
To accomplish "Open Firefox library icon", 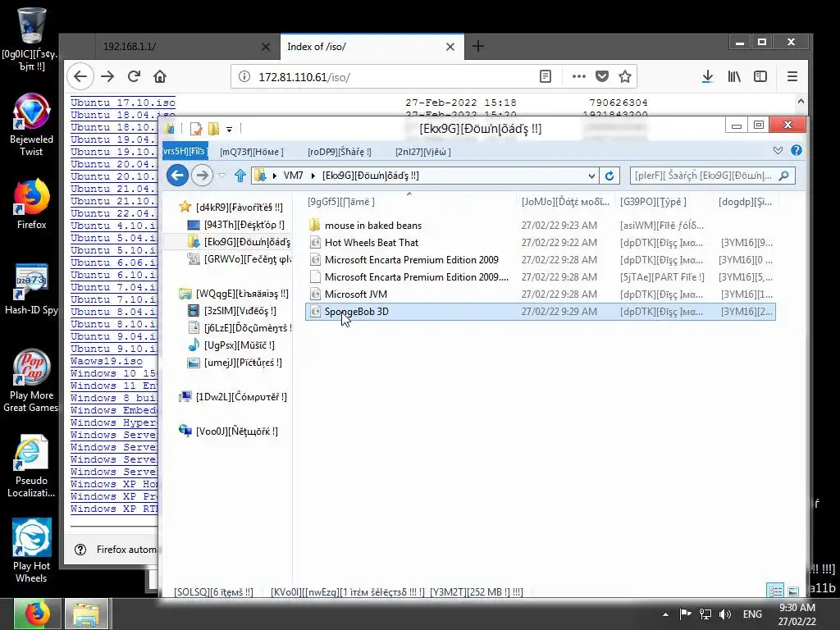I will point(734,76).
